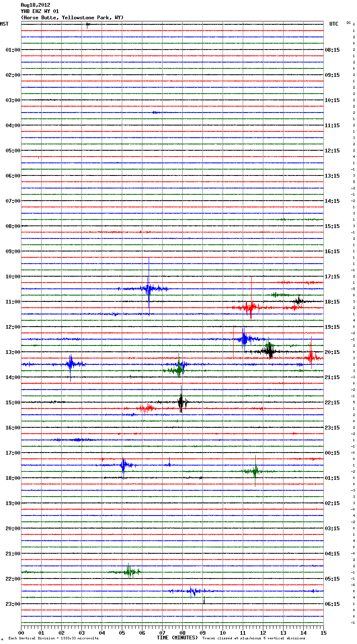Click the '00:15' UTC time label

click(x=332, y=453)
